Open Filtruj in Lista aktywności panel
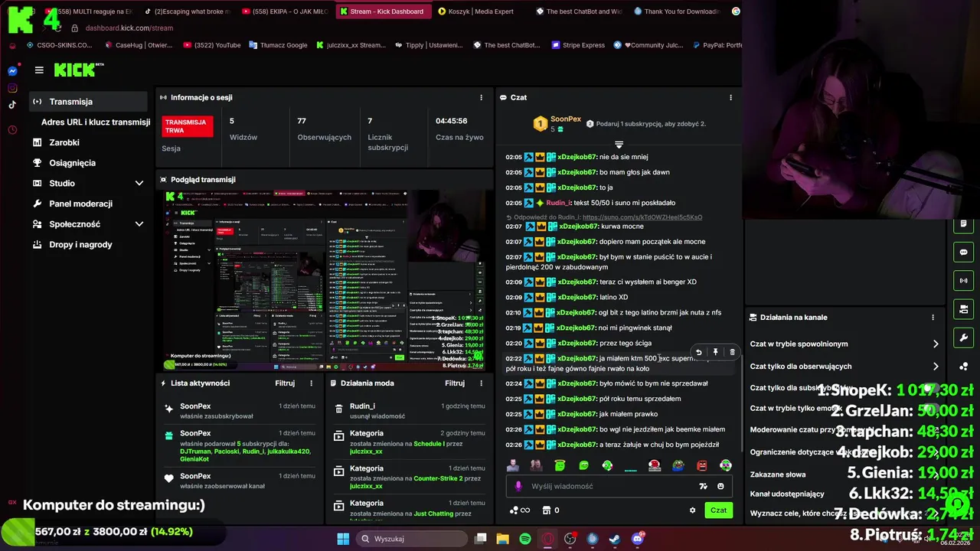The image size is (980, 551). click(285, 383)
